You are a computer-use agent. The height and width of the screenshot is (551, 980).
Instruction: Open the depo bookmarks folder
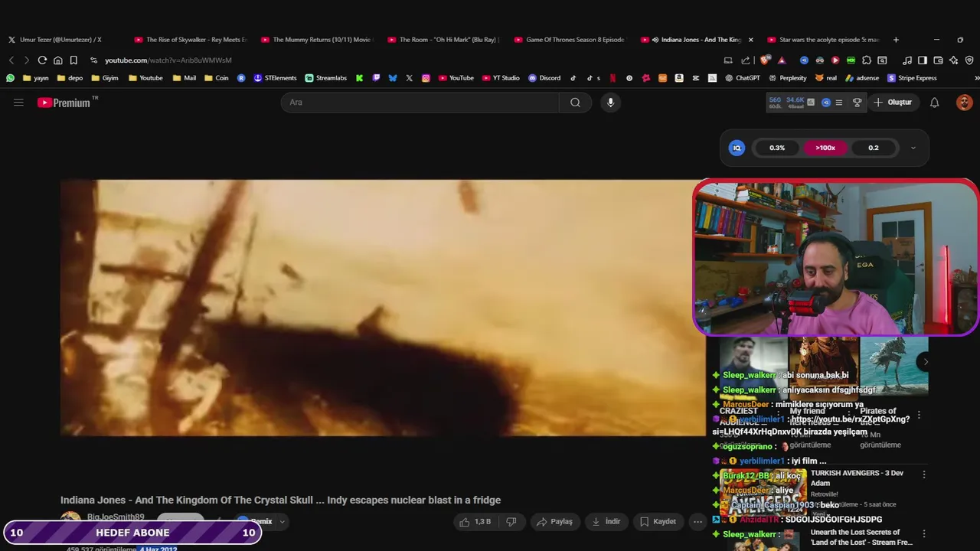tap(70, 77)
